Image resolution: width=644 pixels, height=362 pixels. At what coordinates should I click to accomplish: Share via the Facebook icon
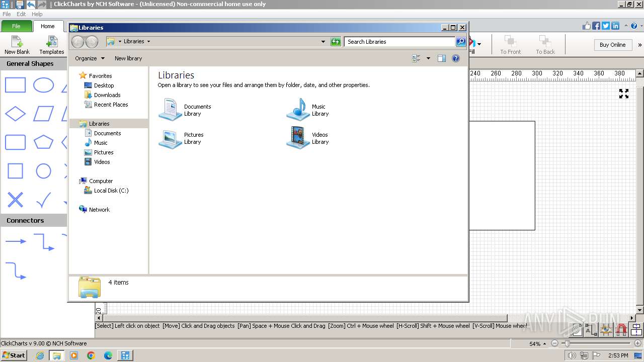pos(596,26)
